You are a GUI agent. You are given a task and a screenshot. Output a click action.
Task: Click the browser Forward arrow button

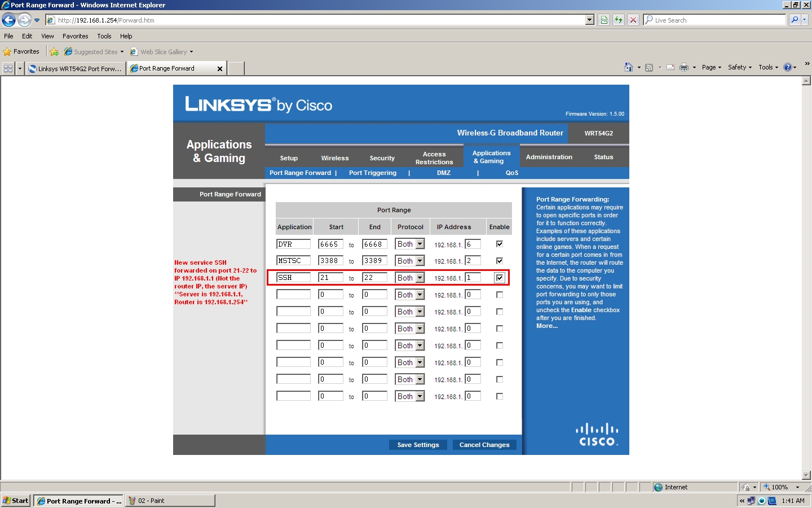pyautogui.click(x=24, y=20)
